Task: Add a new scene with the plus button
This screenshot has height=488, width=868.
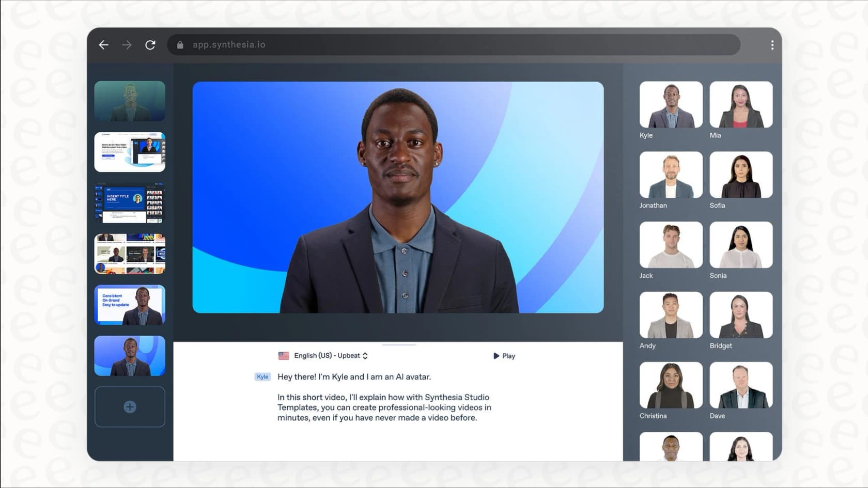Action: tap(130, 407)
